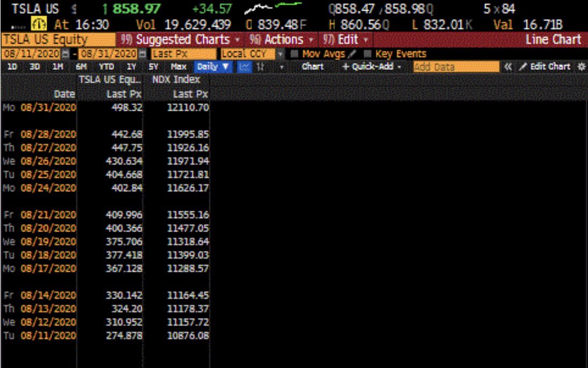Screen dimensions: 588x368
Task: Click the Local CCY field
Action: [249, 54]
